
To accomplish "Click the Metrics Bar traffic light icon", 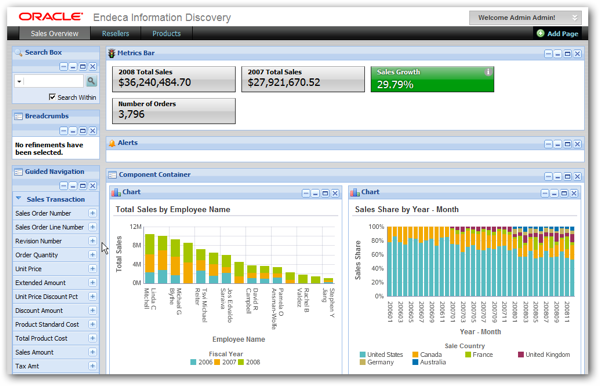I will pyautogui.click(x=111, y=53).
